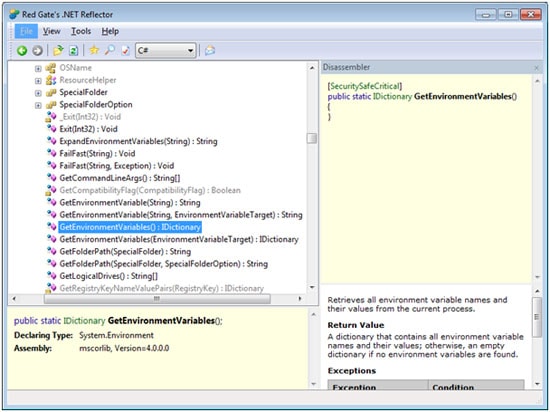Open Search with the magnifier icon

click(x=110, y=50)
